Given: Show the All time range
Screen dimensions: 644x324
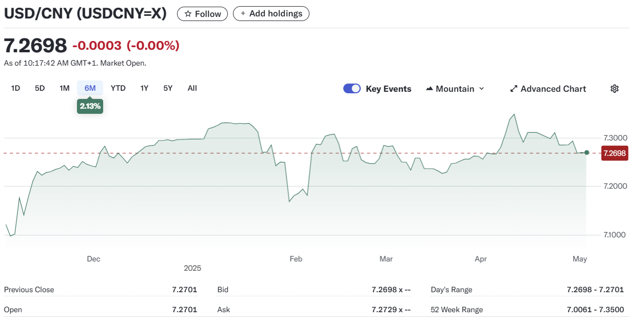Looking at the screenshot, I should [192, 88].
